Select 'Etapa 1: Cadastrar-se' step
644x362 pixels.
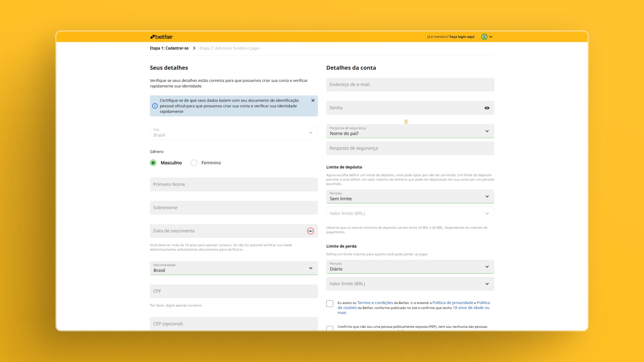click(169, 48)
